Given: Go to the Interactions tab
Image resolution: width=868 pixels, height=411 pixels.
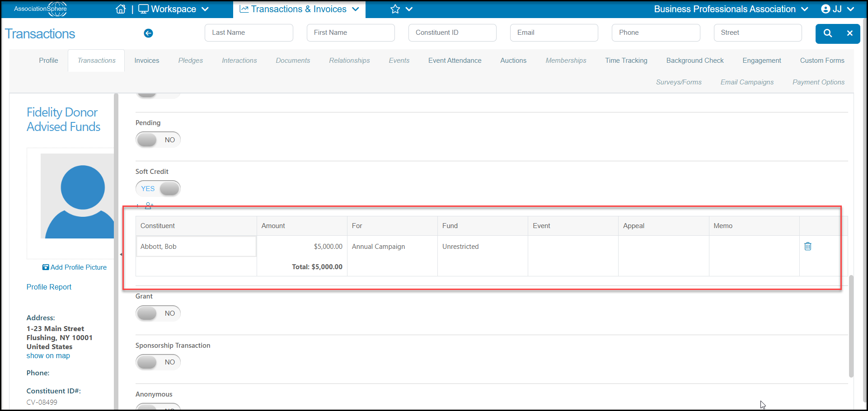Looking at the screenshot, I should pos(239,61).
